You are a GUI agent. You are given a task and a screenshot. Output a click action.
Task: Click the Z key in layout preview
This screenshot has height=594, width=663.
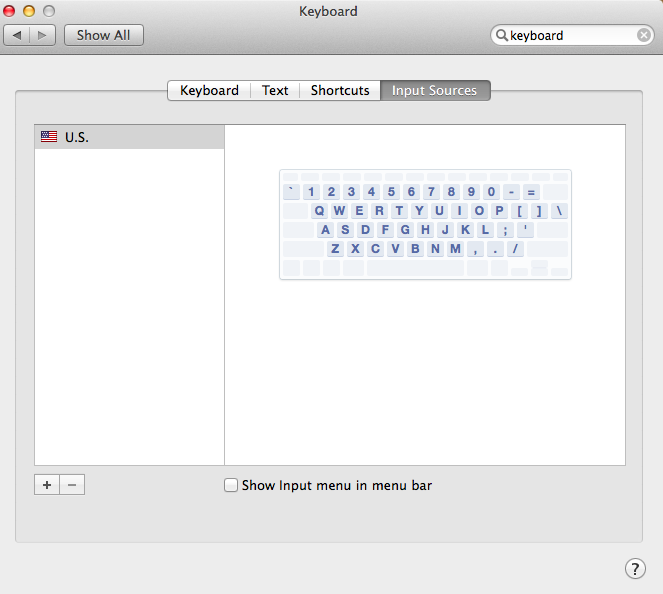[x=335, y=249]
